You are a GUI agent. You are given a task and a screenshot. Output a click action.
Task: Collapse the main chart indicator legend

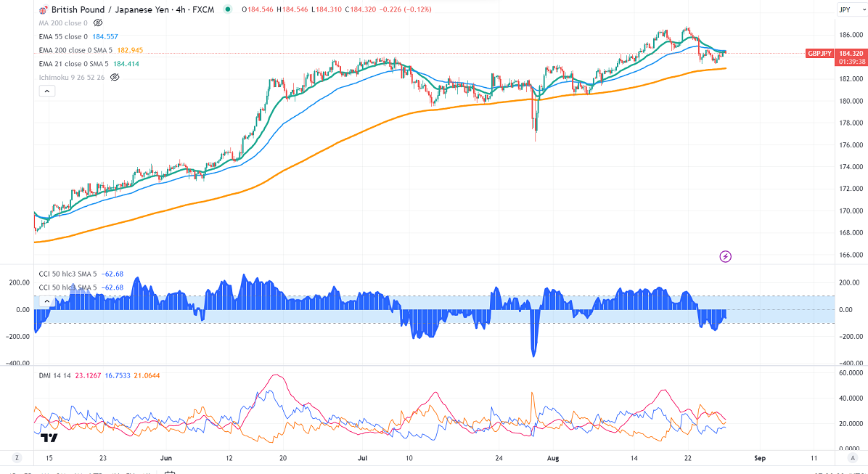tap(47, 91)
